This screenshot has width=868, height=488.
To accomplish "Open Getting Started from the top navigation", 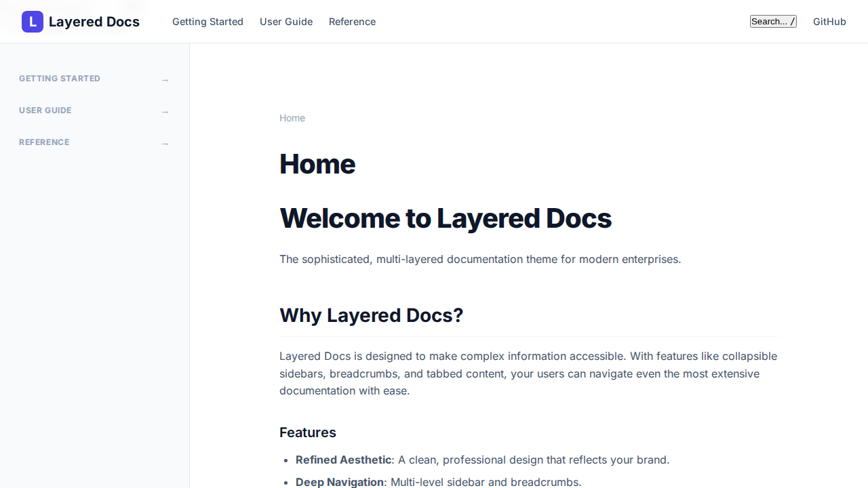I will (208, 22).
